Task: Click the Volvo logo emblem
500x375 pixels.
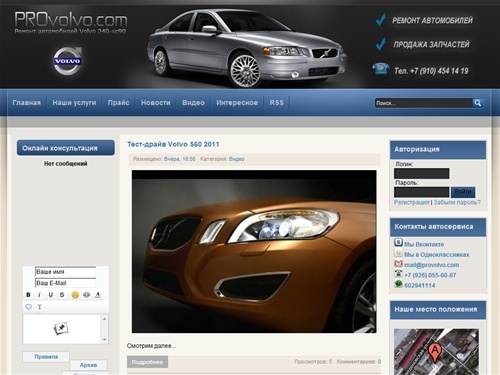Action: (68, 60)
